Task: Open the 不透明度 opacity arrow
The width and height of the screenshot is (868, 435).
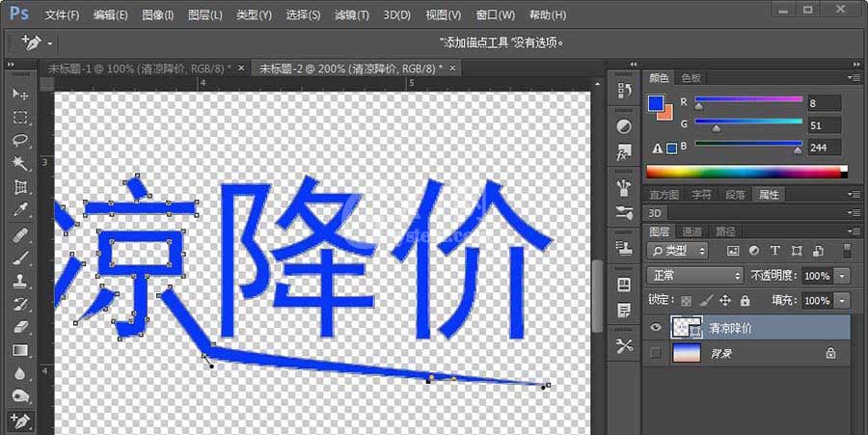Action: (843, 276)
